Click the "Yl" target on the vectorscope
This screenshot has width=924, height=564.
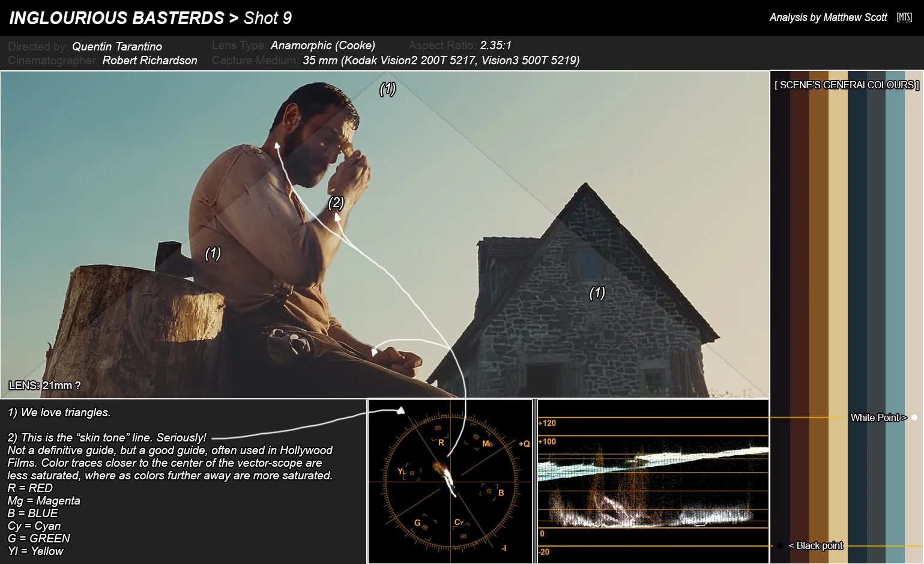[402, 472]
